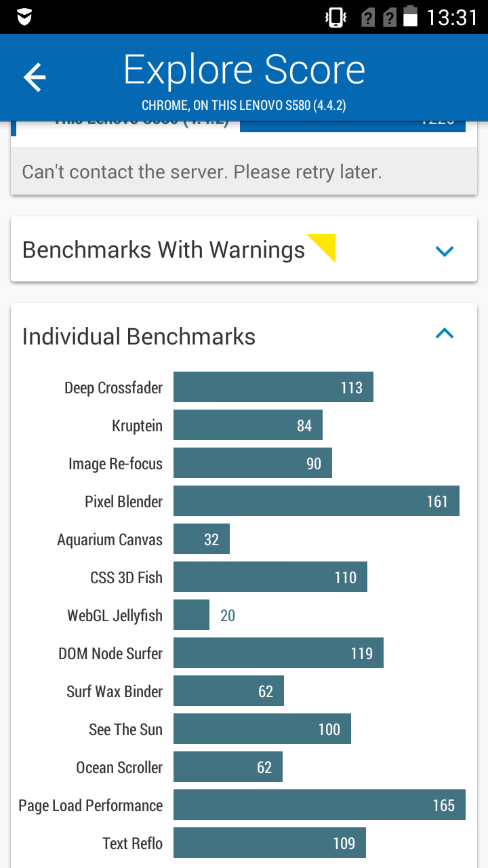Expand the Benchmarks With Warnings section

[x=444, y=251]
